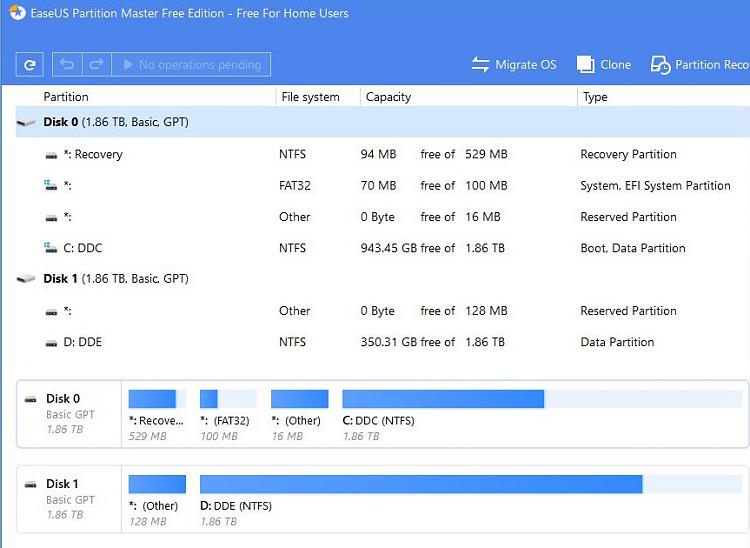Click the '70 MB' free value in FAT32 row
This screenshot has height=548, width=750.
point(378,186)
